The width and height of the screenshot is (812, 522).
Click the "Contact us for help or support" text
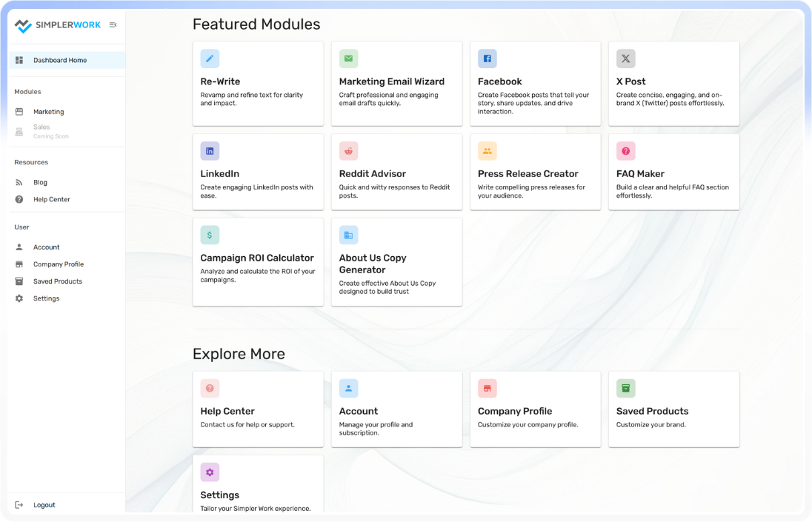(247, 425)
